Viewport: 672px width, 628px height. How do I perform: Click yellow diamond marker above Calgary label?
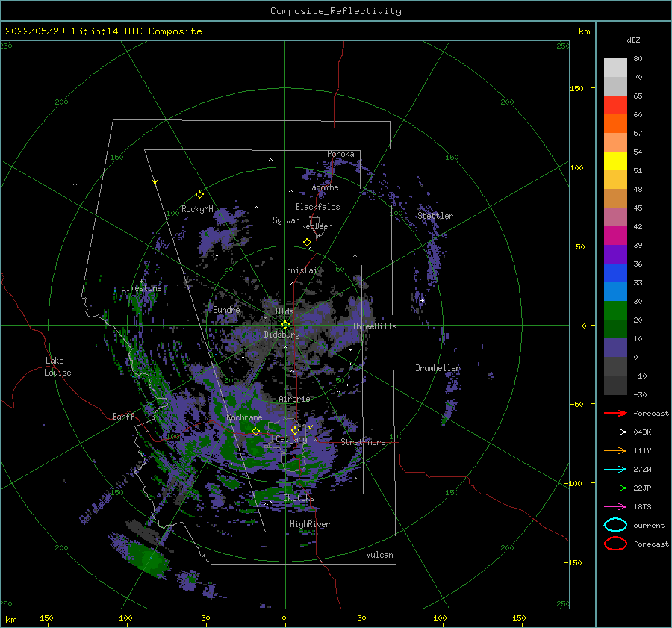(x=295, y=430)
